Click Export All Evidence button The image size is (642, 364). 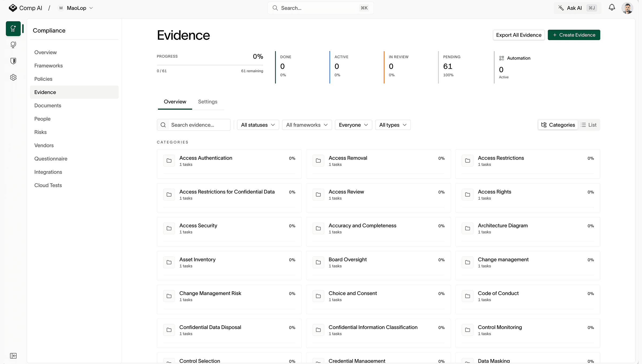(519, 35)
